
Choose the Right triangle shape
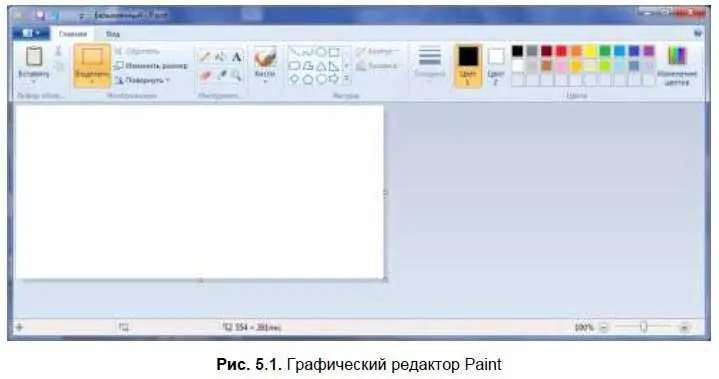coord(334,66)
